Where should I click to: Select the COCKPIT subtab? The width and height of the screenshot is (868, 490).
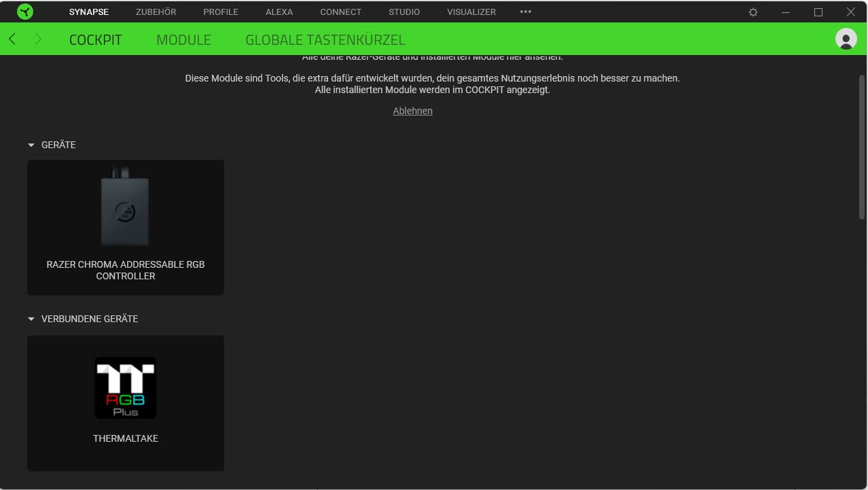[x=96, y=40]
